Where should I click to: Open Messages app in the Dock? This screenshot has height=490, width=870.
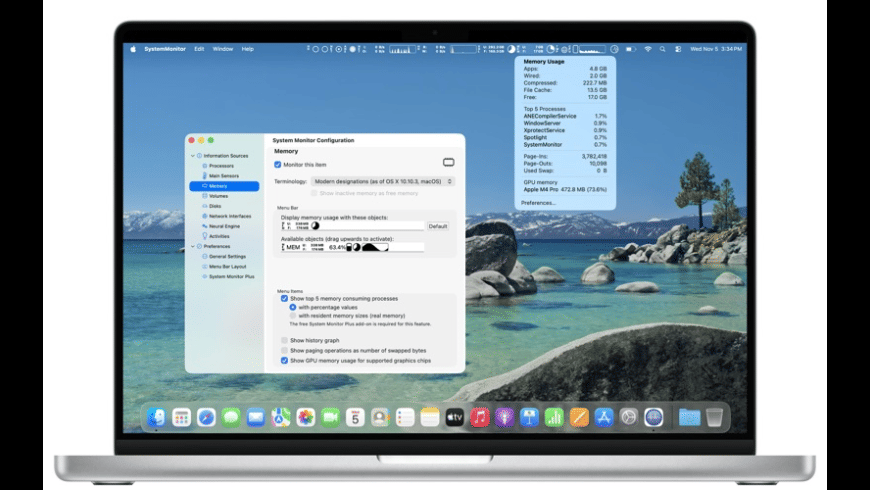coord(231,417)
